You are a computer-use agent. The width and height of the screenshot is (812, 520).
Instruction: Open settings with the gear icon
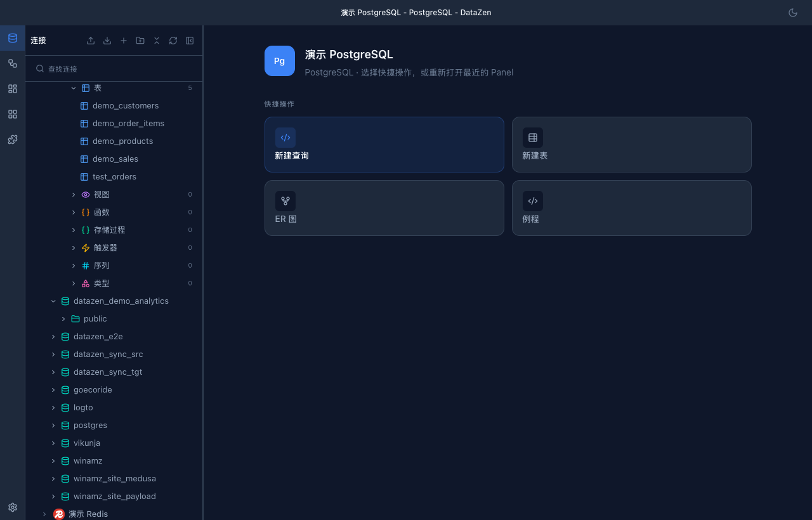tap(13, 507)
